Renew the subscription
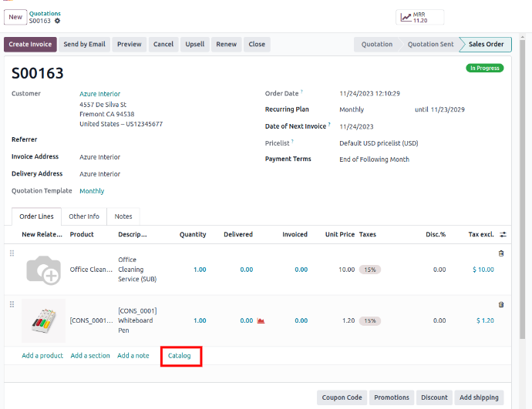The image size is (532, 409). click(227, 45)
